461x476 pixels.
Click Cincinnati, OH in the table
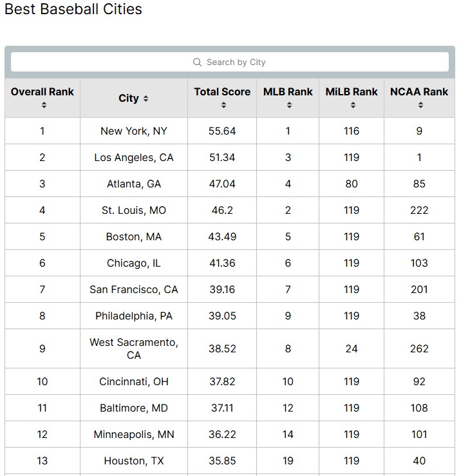134,381
